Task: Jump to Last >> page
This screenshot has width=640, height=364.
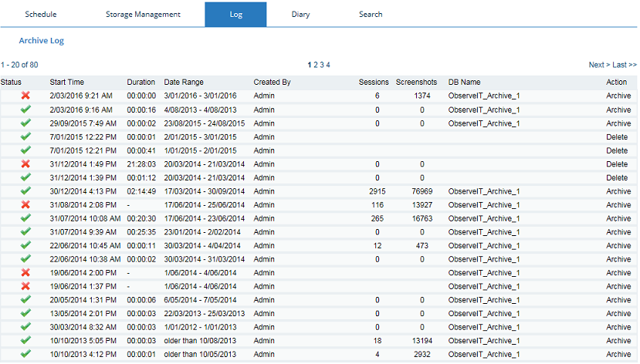Action: coord(625,66)
